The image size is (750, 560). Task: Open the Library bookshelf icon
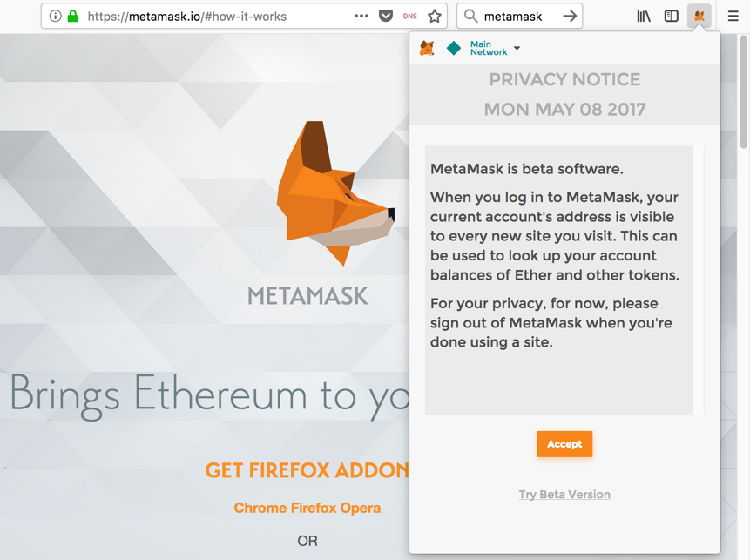(x=644, y=17)
